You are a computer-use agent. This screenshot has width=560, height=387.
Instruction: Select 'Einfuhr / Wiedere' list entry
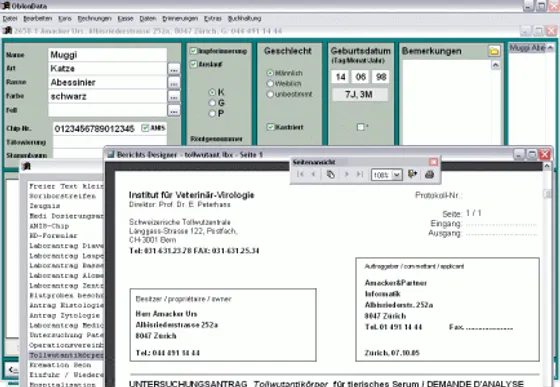point(66,375)
